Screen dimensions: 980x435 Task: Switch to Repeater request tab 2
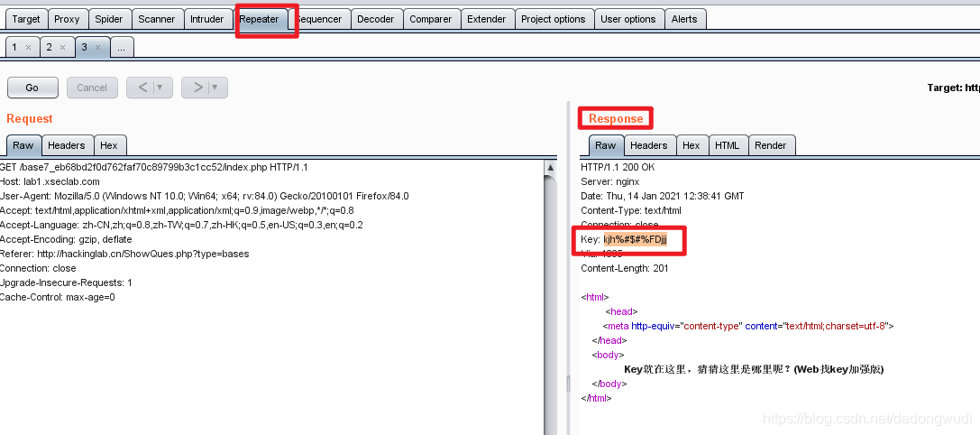(x=50, y=47)
